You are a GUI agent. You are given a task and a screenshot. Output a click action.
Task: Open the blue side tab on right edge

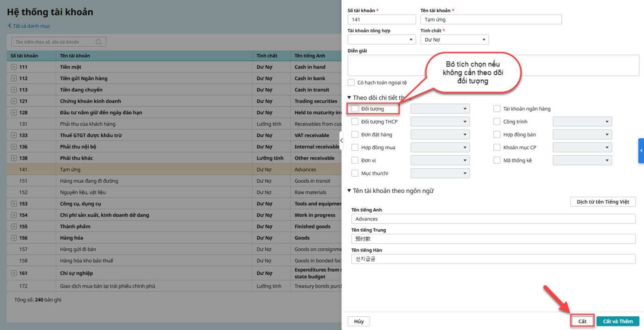tap(641, 151)
